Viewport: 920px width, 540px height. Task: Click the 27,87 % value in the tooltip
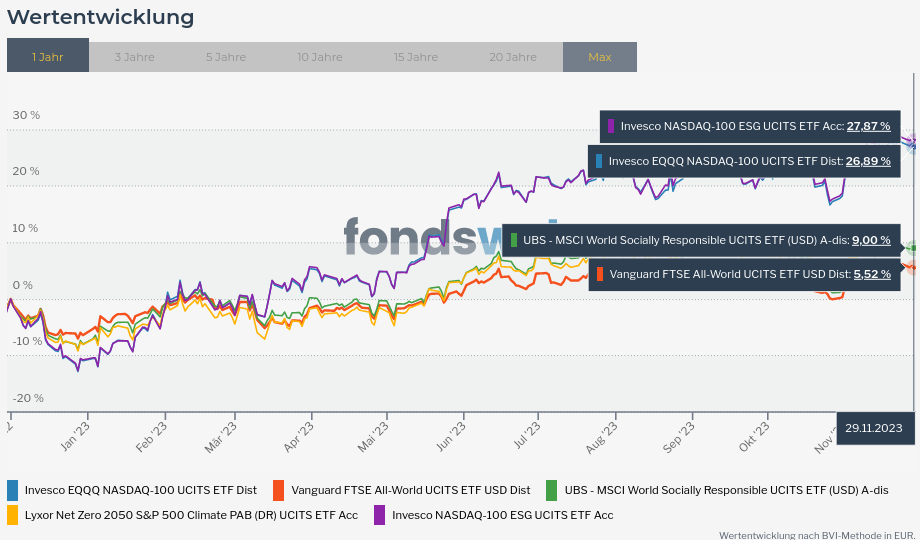pos(868,127)
